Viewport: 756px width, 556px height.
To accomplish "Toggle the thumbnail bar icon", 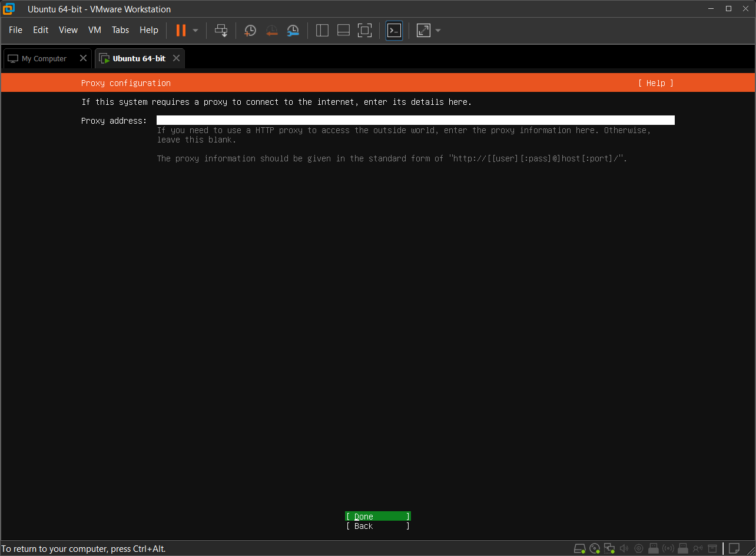I will 343,30.
